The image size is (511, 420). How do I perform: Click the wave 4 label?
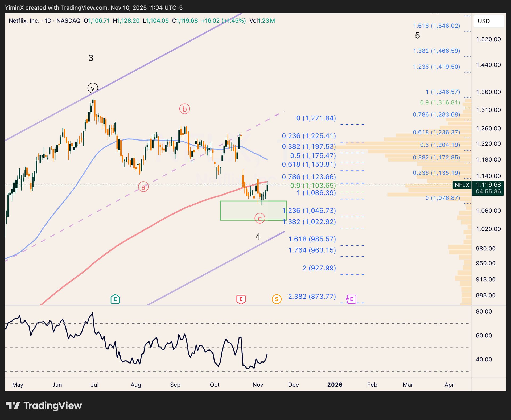point(258,237)
